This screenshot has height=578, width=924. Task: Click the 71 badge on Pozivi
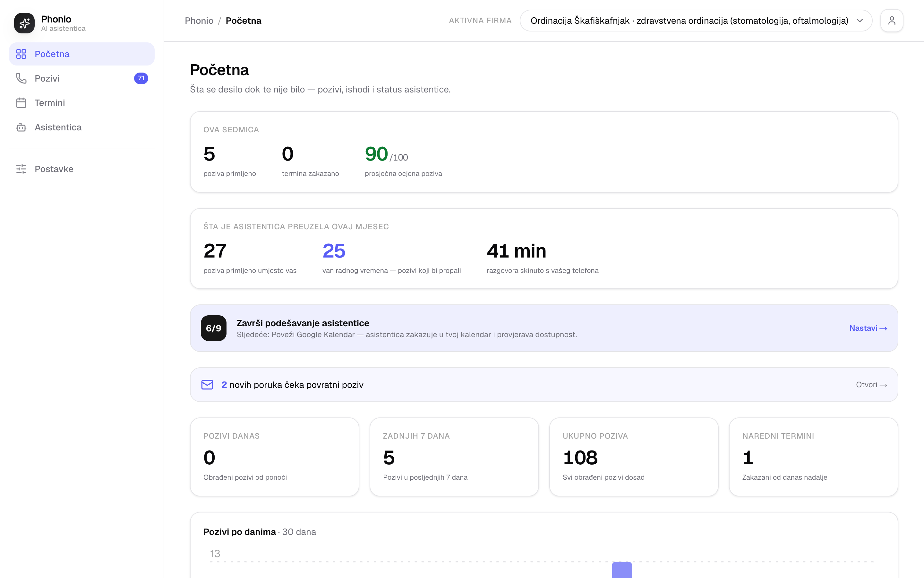(141, 78)
